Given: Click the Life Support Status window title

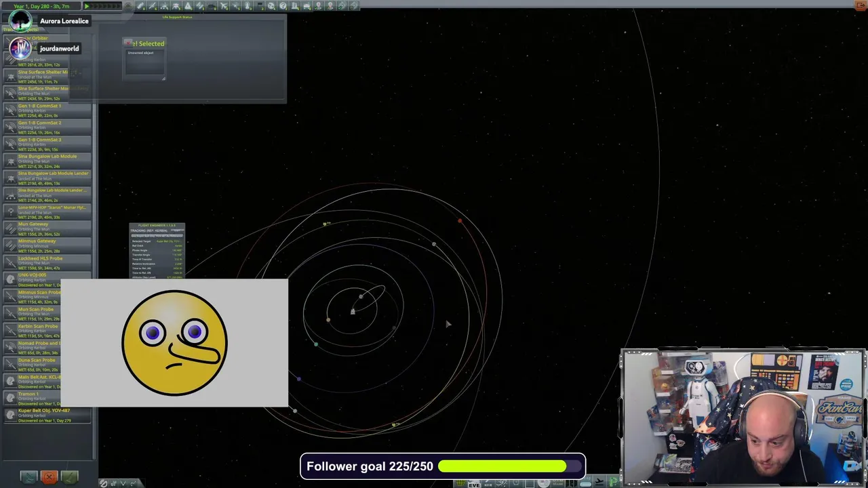Looking at the screenshot, I should click(177, 17).
